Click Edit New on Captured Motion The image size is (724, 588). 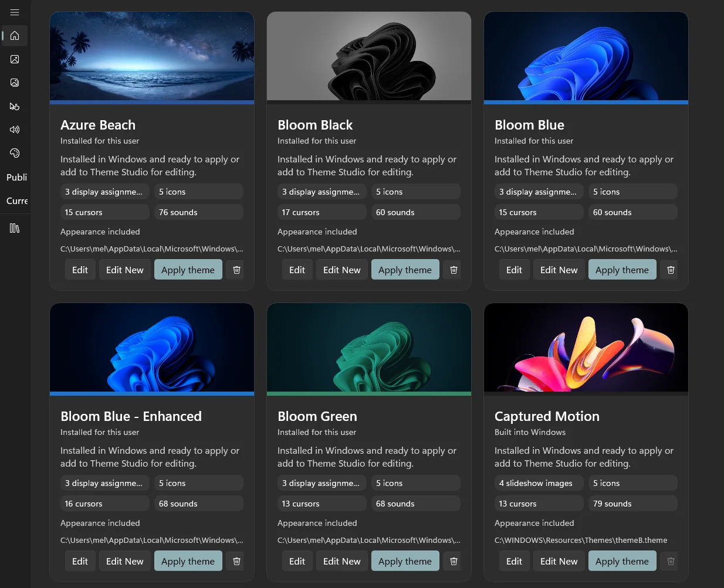pos(559,561)
